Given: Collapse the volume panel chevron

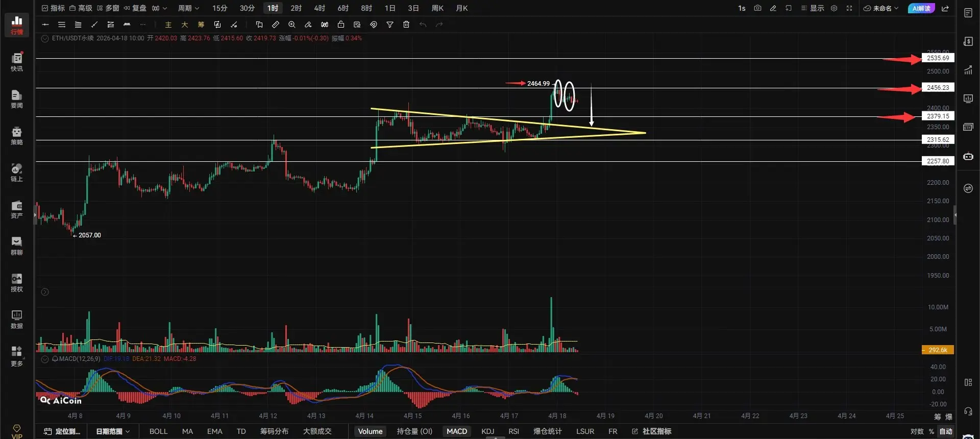Looking at the screenshot, I should pyautogui.click(x=45, y=292).
